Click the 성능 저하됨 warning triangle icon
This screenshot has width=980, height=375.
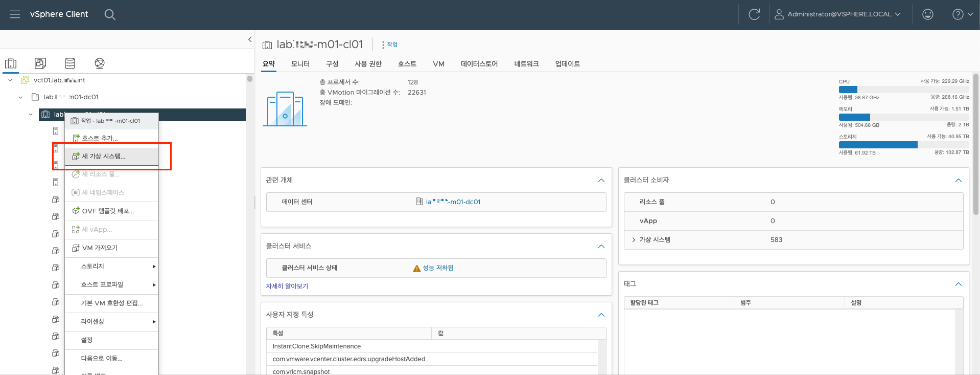(x=417, y=268)
